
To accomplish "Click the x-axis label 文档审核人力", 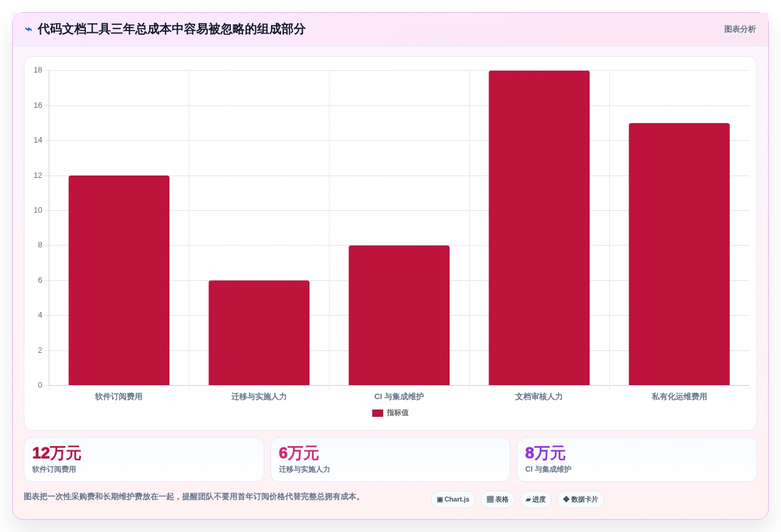I will pyautogui.click(x=539, y=397).
